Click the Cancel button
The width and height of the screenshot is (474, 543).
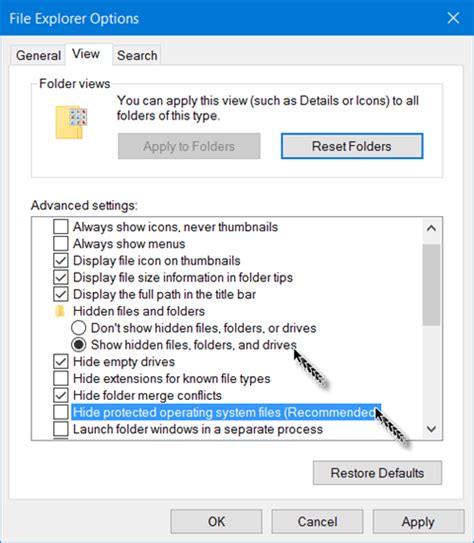(317, 522)
